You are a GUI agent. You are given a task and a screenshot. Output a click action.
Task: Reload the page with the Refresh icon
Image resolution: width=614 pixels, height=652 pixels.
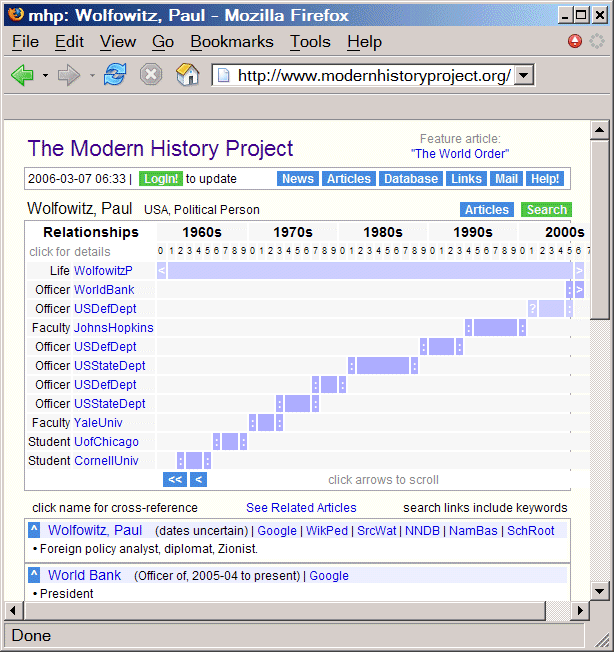(115, 76)
